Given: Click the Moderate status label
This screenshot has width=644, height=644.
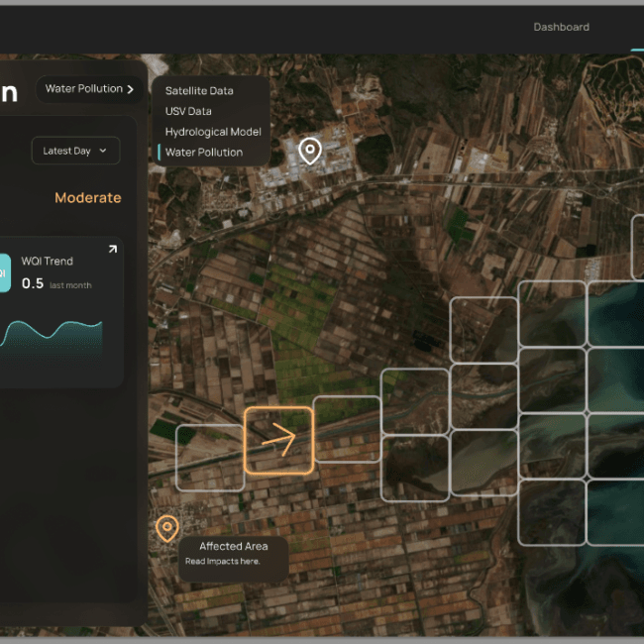Looking at the screenshot, I should (87, 198).
